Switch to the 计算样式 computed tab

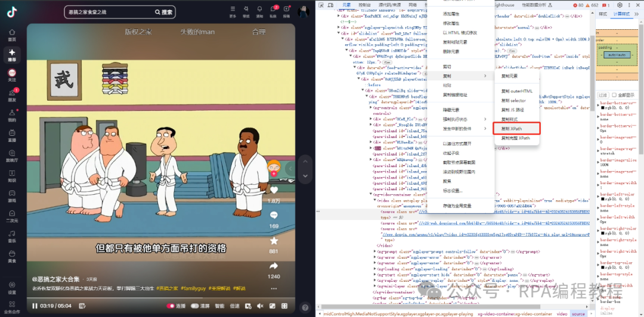pyautogui.click(x=621, y=14)
